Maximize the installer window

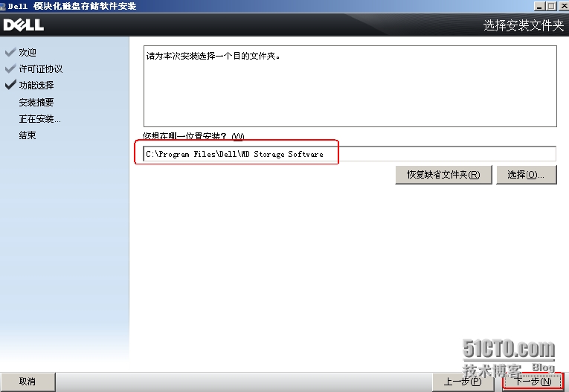(551, 6)
